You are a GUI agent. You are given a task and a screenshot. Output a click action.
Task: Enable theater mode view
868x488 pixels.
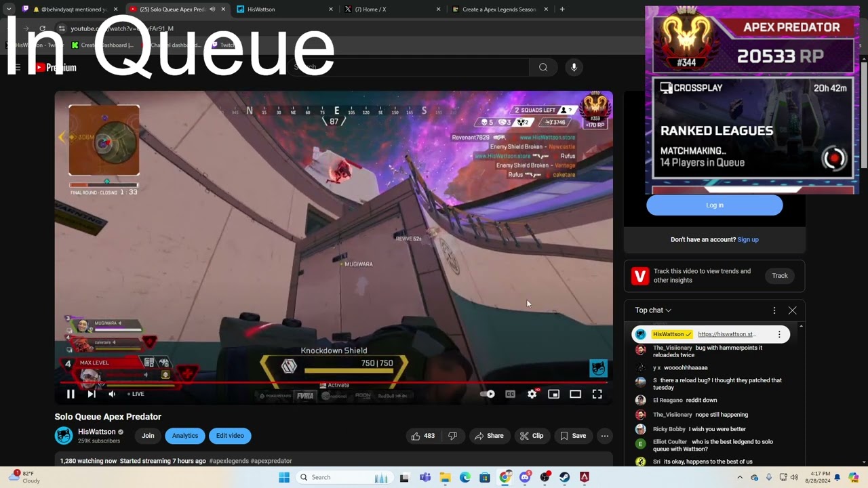(x=575, y=394)
